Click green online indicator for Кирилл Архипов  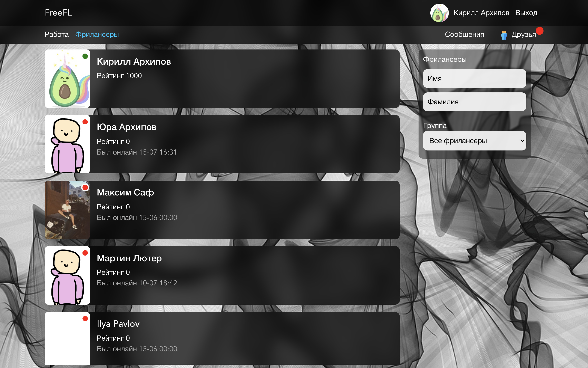pyautogui.click(x=85, y=56)
